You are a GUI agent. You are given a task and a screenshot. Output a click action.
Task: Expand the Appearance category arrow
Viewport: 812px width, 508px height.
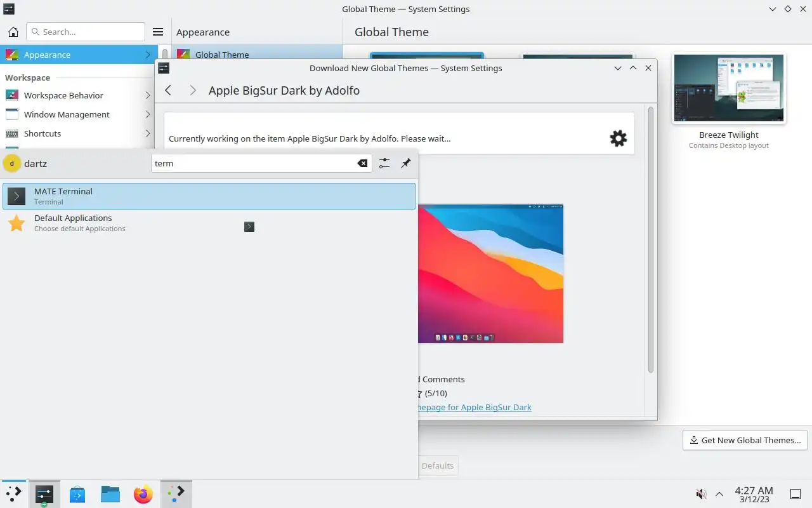click(x=148, y=55)
